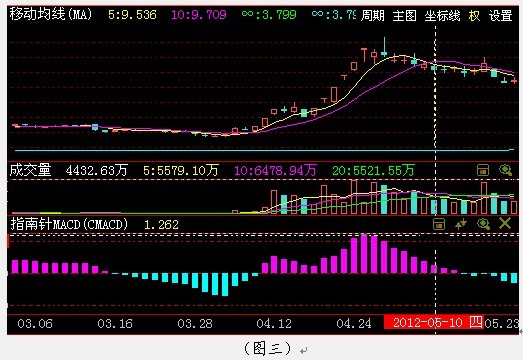The height and width of the screenshot is (360, 523).
Task: Toggle the 权 adjustment option
Action: click(474, 15)
